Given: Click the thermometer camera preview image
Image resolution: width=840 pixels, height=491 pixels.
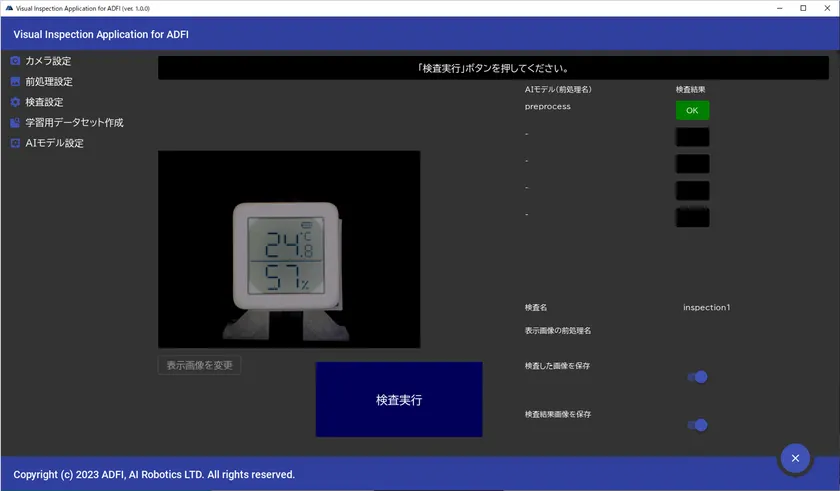Looking at the screenshot, I should [x=289, y=249].
